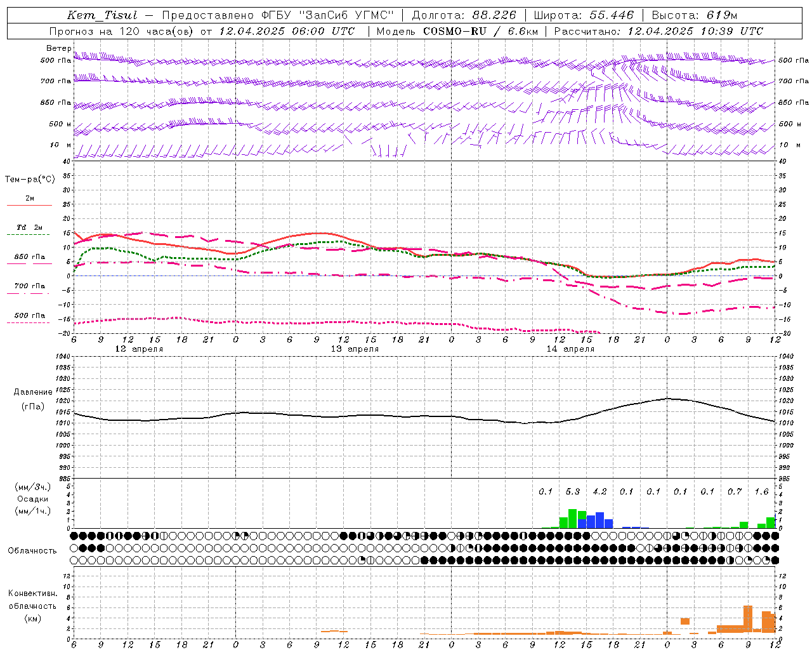Viewport: 812px width, 650px height.
Task: Click the left 40 temperature axis value
Action: click(x=66, y=161)
